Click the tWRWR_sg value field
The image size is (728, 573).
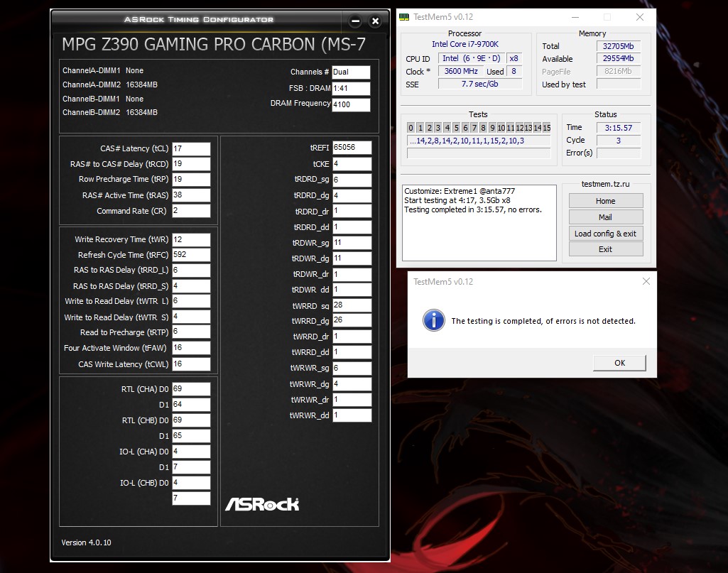click(x=352, y=369)
